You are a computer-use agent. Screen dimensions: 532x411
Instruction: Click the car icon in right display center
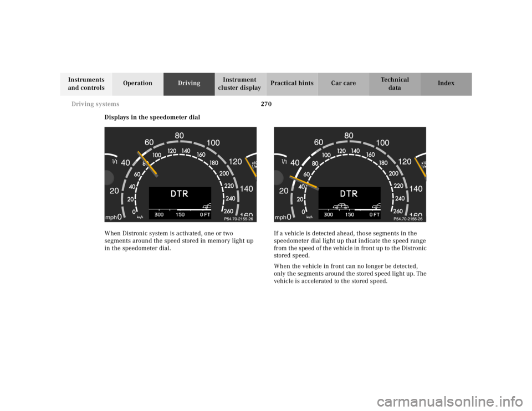tap(341, 206)
